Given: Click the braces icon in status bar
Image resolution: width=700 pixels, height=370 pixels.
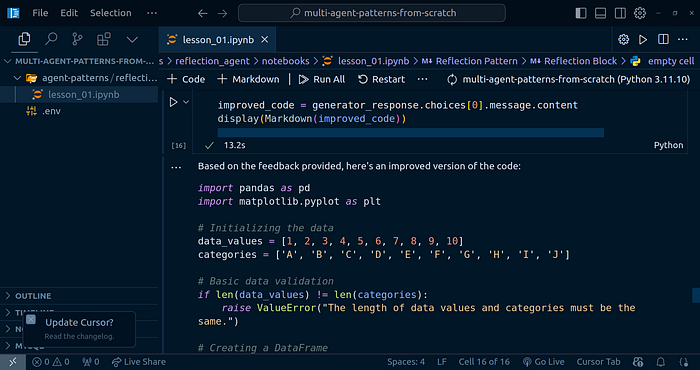Looking at the screenshot, I should [683, 362].
